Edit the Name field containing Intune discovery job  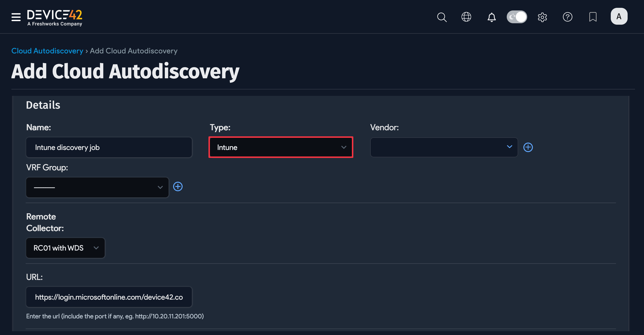coord(109,147)
